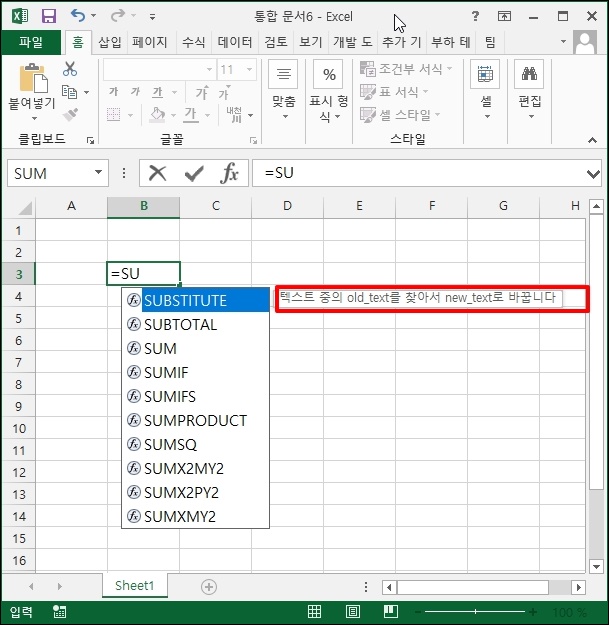Click the zoom in plus button
Screen dimensions: 609x625
[x=533, y=611]
